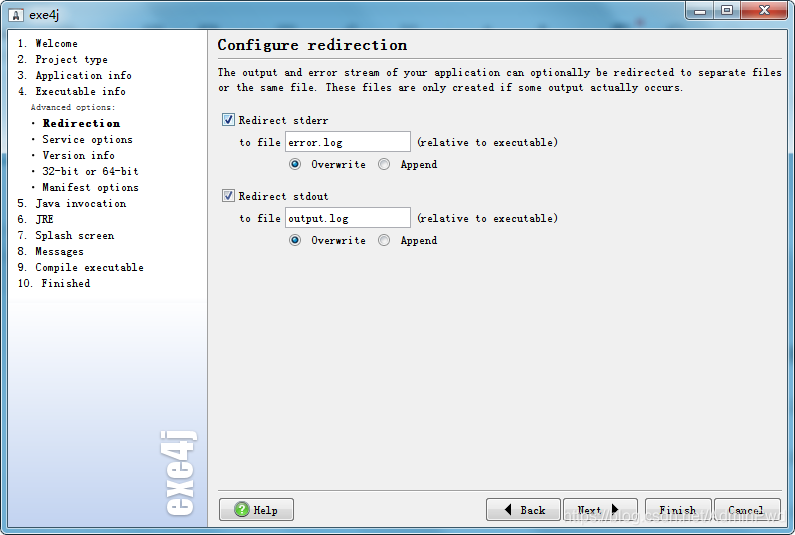This screenshot has width=795, height=535.
Task: Click the 'Redirect stdout' label text
Action: pos(283,196)
